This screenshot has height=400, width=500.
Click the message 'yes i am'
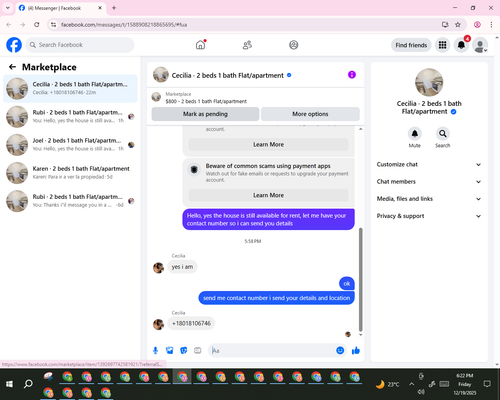(182, 267)
